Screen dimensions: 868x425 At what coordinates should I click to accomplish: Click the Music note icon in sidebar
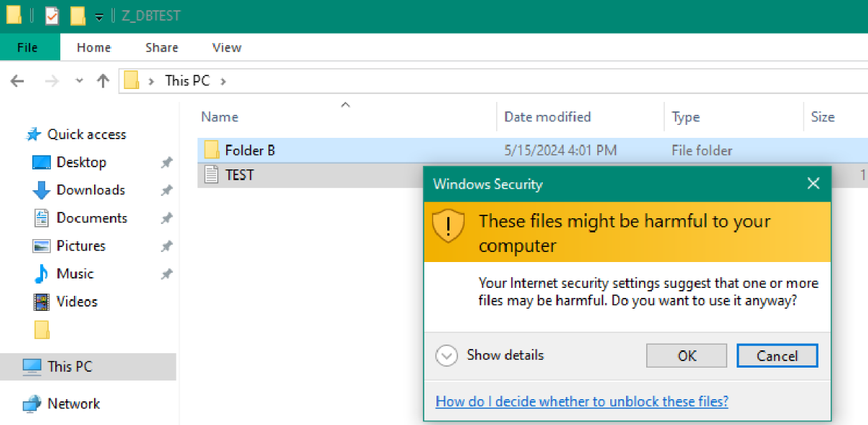click(x=42, y=274)
